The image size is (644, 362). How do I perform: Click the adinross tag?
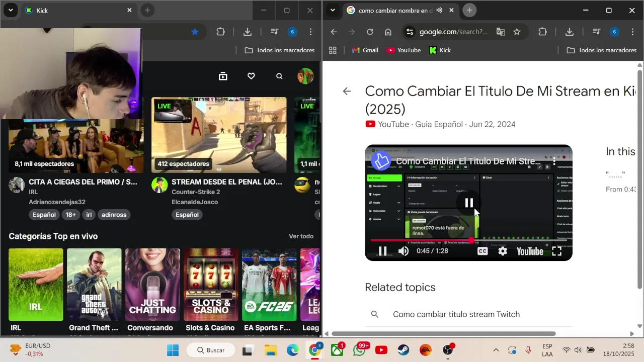click(x=114, y=215)
